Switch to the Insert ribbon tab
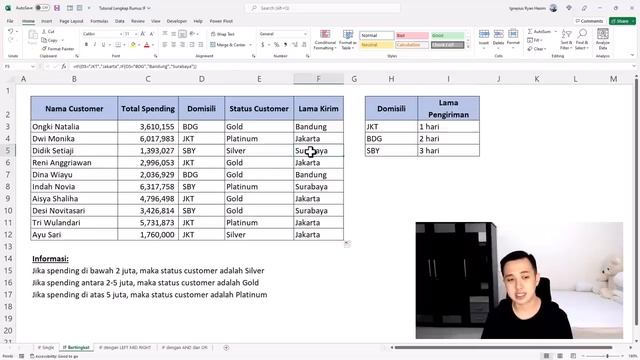The image size is (640, 360). 47,21
